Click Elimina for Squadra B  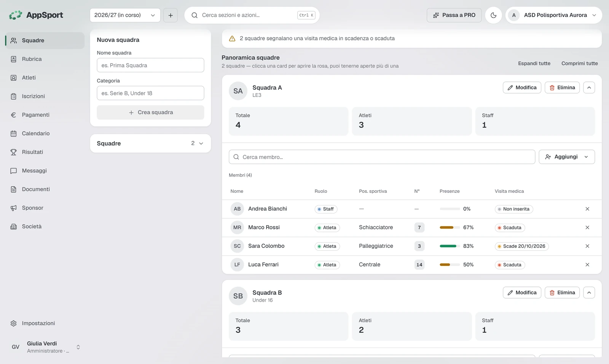click(x=562, y=292)
